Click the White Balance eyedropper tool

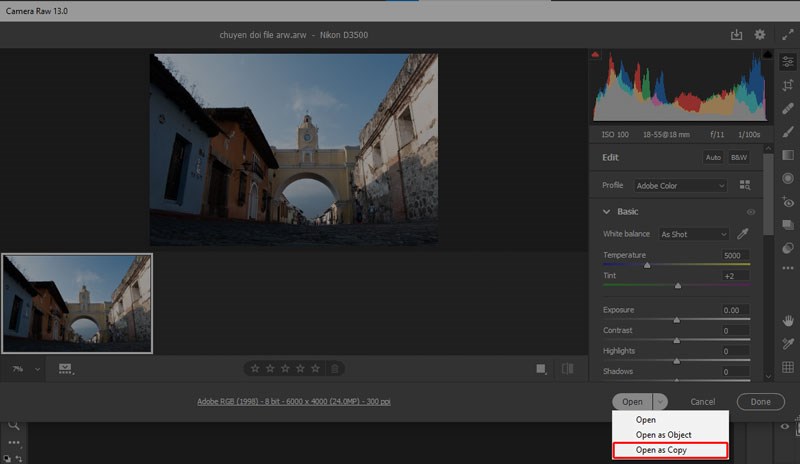743,234
